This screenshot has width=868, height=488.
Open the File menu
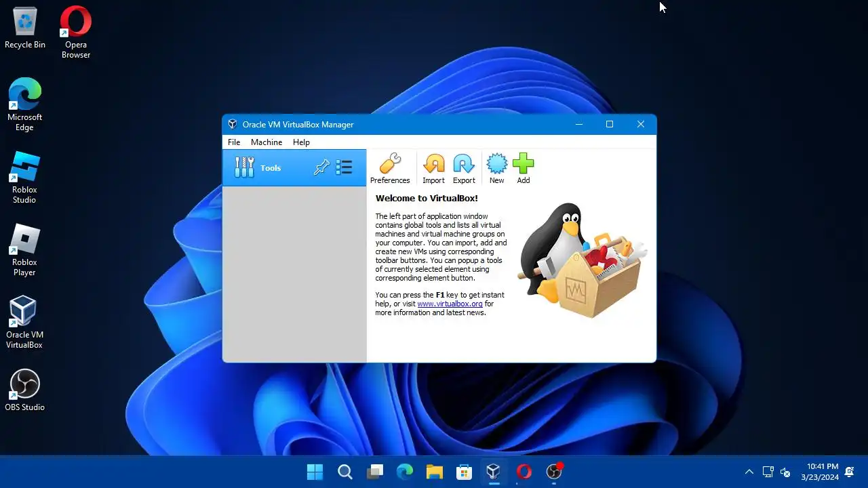click(x=234, y=142)
